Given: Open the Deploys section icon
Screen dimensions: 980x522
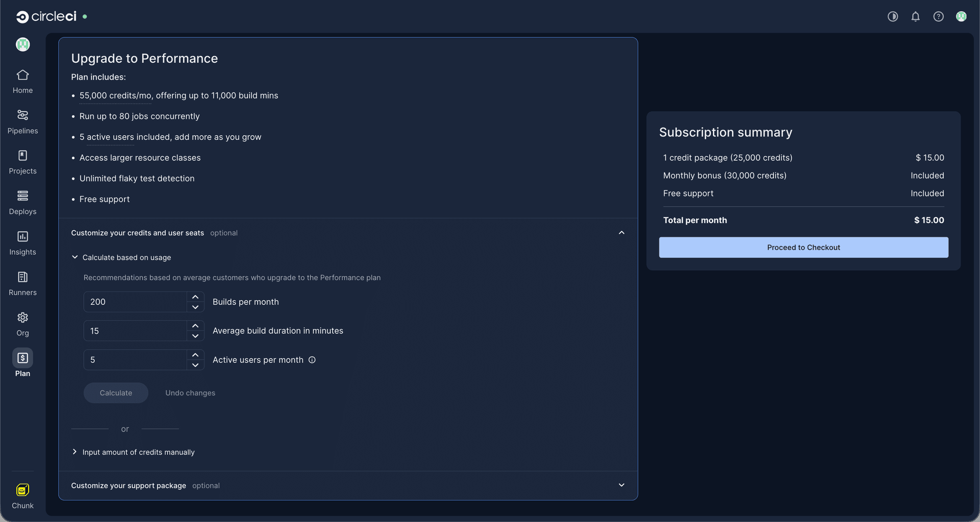Looking at the screenshot, I should (22, 196).
